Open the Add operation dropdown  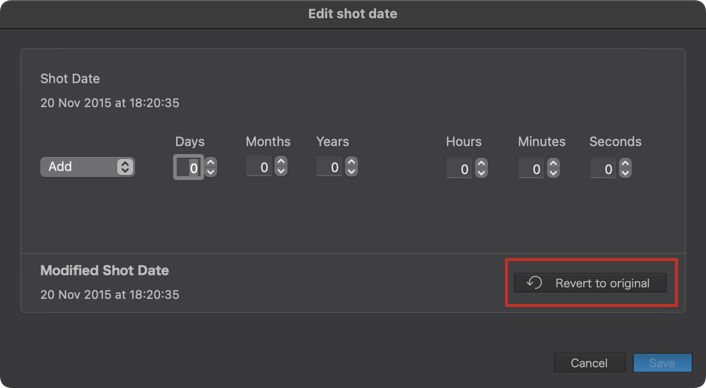tap(87, 167)
